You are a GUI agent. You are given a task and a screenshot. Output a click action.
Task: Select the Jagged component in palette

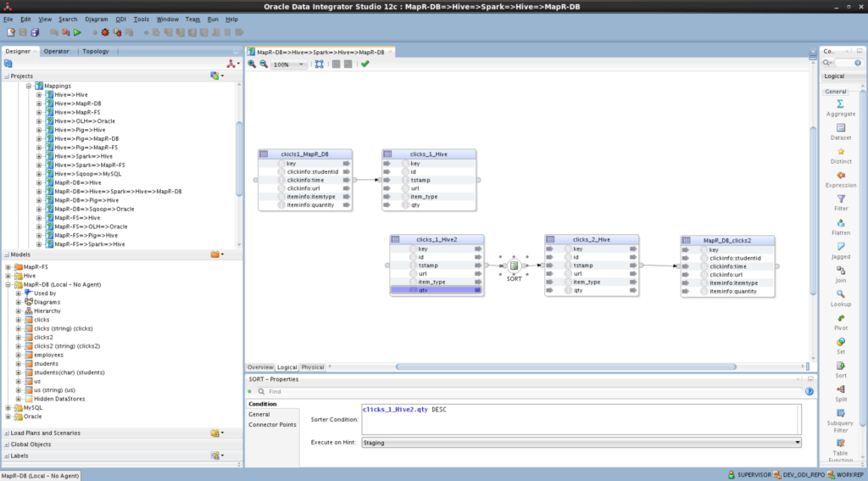[x=840, y=251]
